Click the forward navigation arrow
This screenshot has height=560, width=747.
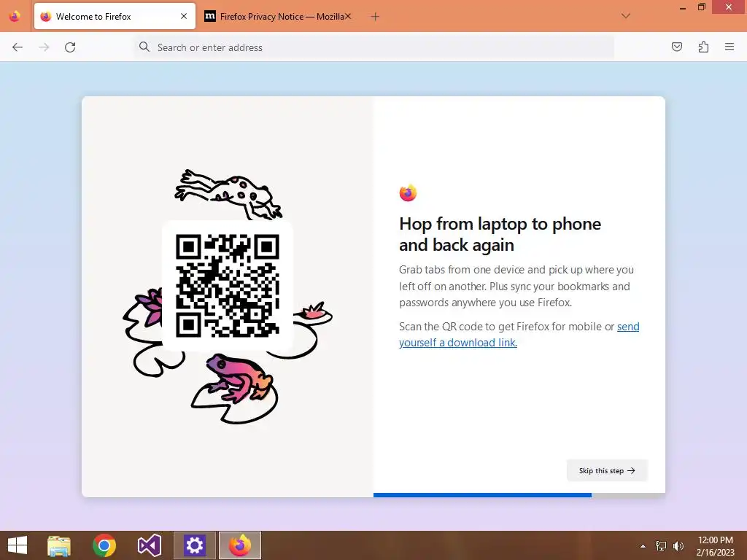point(44,47)
